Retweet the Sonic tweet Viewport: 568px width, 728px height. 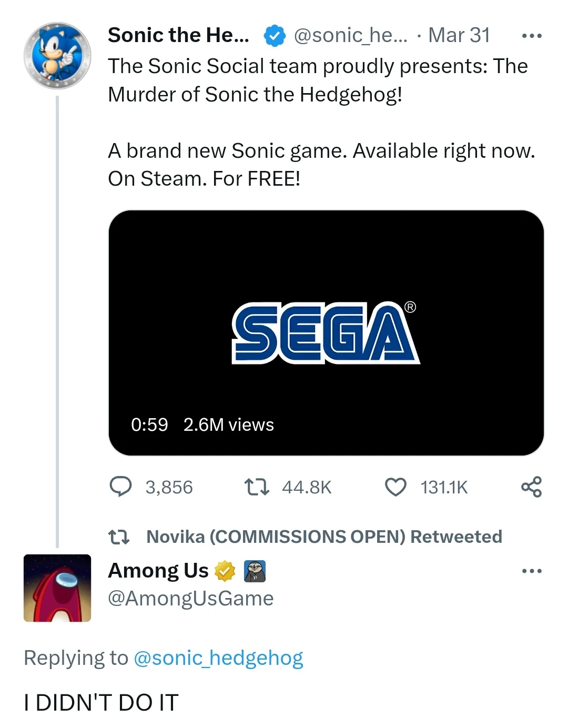coord(257,487)
